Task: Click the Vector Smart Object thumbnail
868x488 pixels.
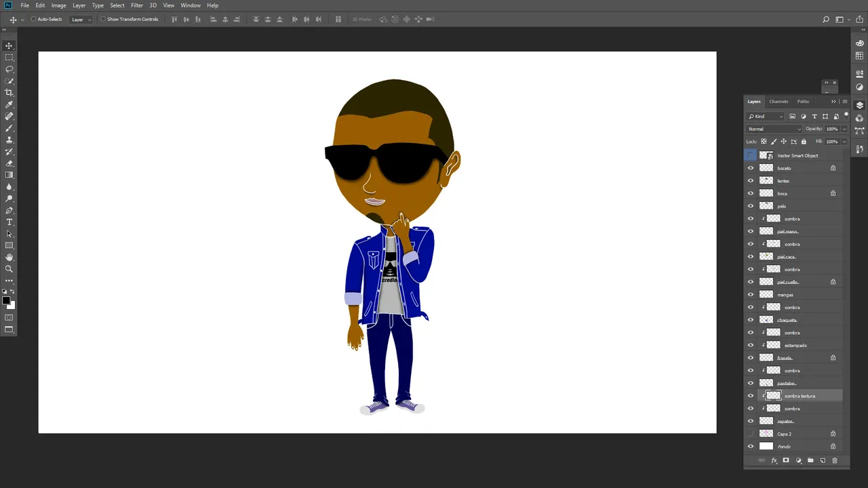Action: click(766, 155)
